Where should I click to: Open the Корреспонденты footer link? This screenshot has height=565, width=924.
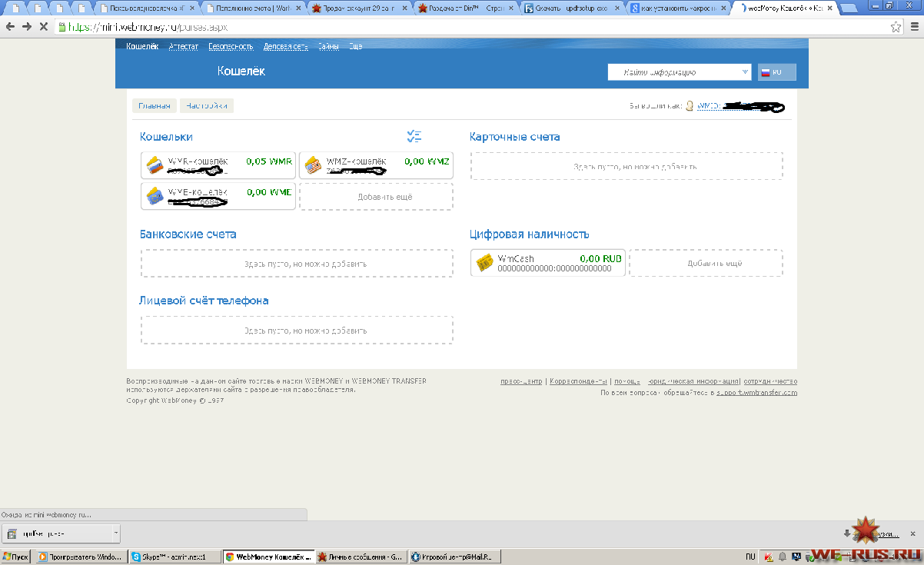click(x=578, y=381)
